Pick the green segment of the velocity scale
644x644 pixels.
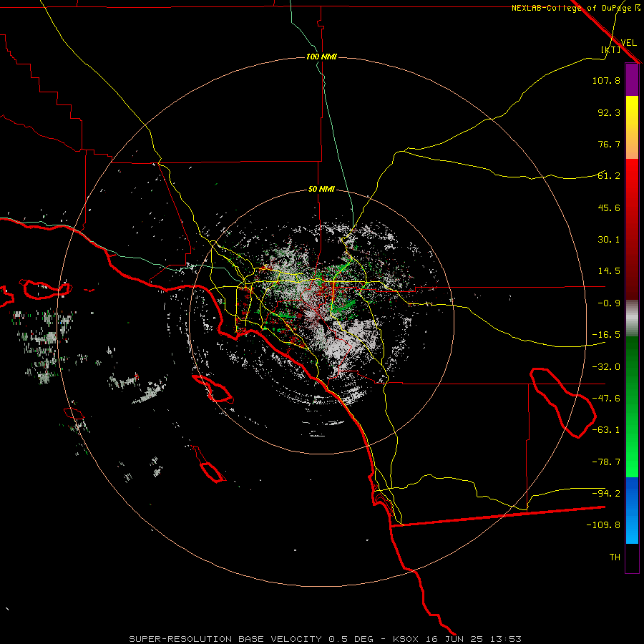[x=632, y=407]
